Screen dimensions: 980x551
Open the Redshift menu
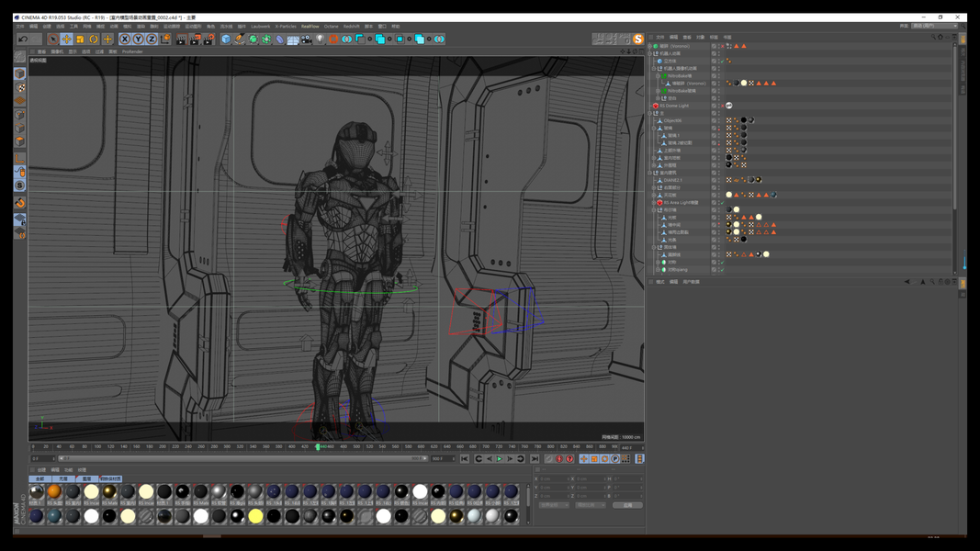click(x=351, y=27)
